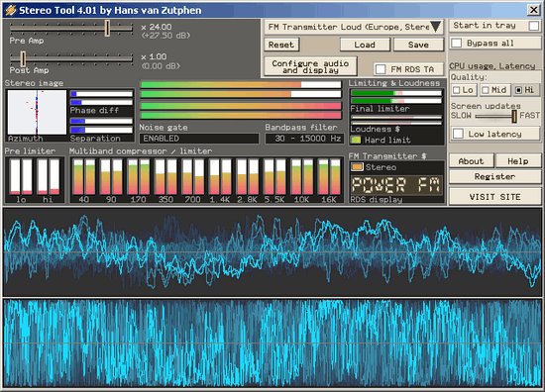This screenshot has width=545, height=392.
Task: Toggle the Hard limit green indicator
Action: (356, 140)
